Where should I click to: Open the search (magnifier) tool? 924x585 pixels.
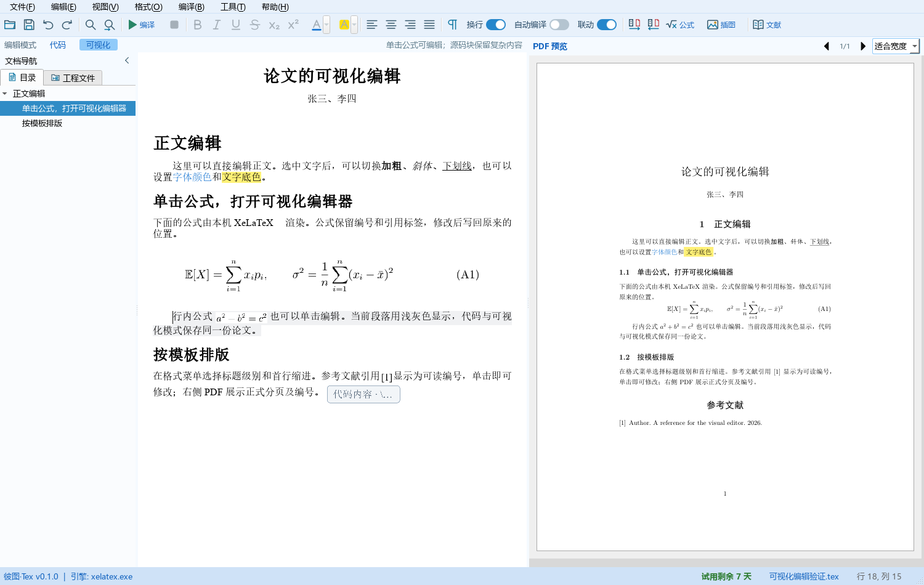(x=91, y=25)
